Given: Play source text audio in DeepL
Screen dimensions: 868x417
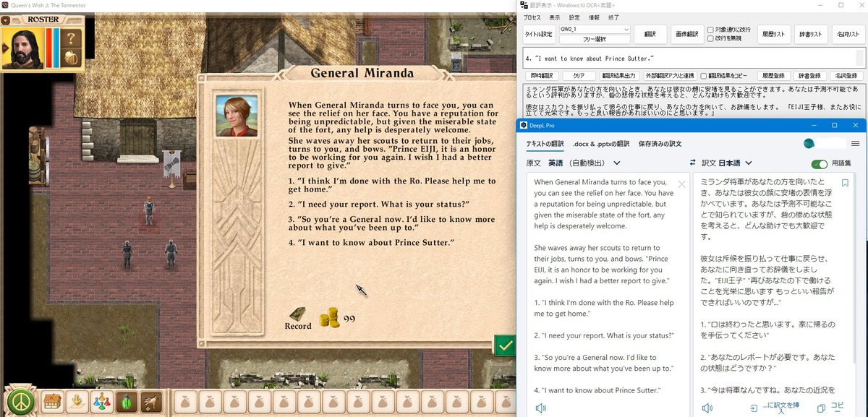Looking at the screenshot, I should (x=540, y=408).
